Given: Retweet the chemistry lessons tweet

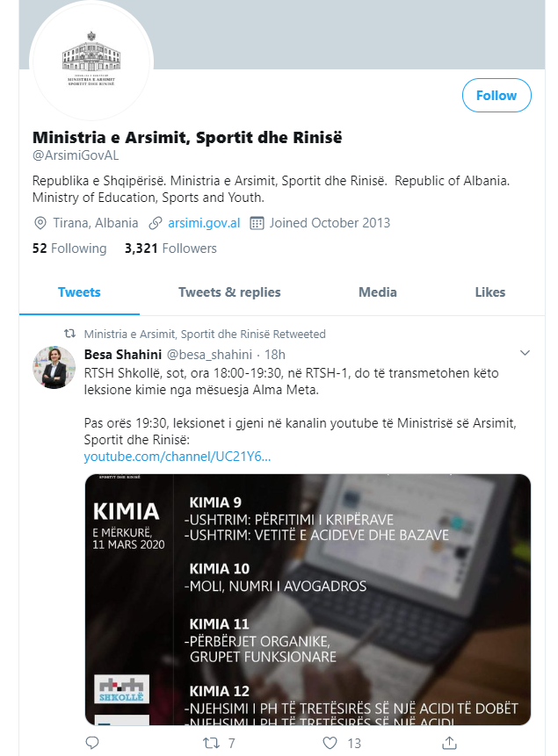Looking at the screenshot, I should pyautogui.click(x=212, y=743).
